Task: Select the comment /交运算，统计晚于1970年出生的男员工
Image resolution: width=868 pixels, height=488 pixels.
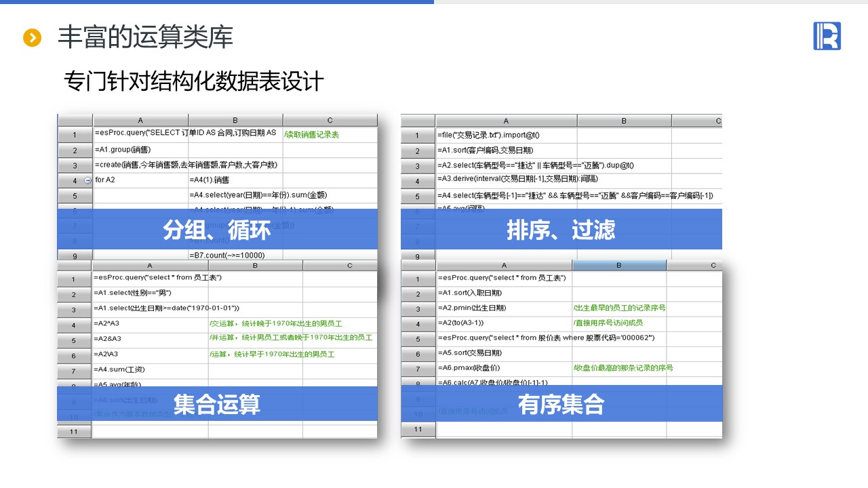Action: pos(276,324)
